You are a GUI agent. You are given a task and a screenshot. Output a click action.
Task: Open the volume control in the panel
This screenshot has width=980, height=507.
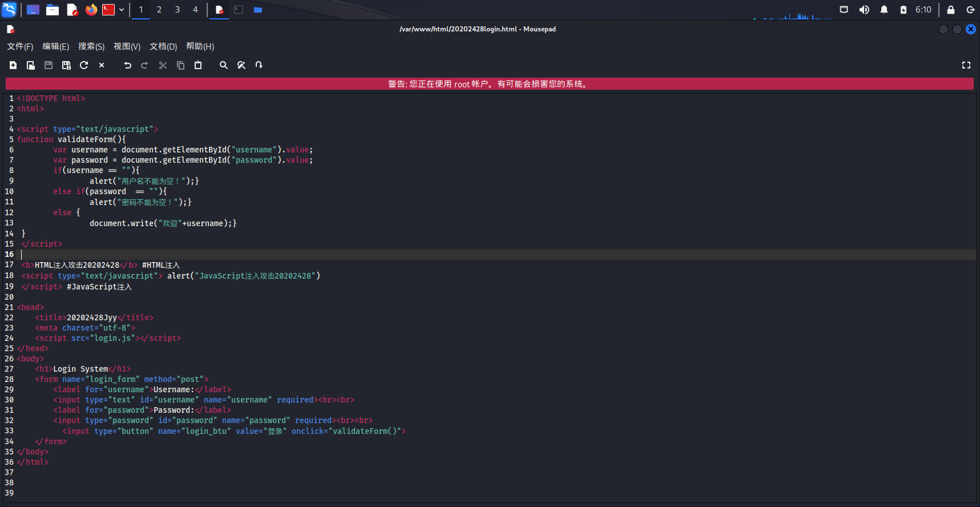pos(864,10)
